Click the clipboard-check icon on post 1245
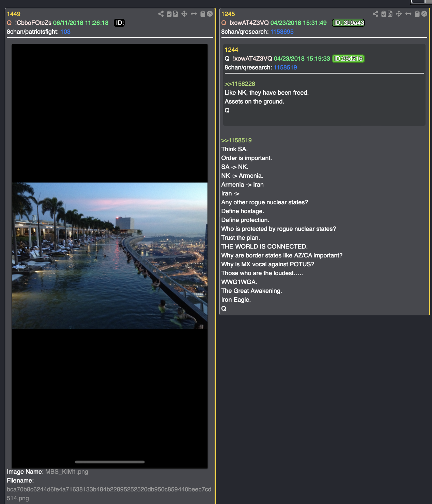Screen dimensions: 432x504 pyautogui.click(x=384, y=14)
